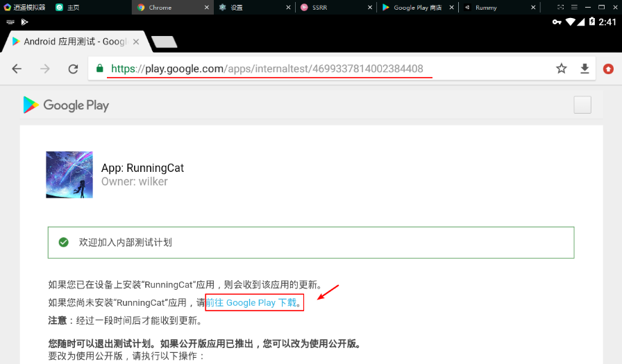Follow the 前往 Google Play 下载 link

coord(251,302)
